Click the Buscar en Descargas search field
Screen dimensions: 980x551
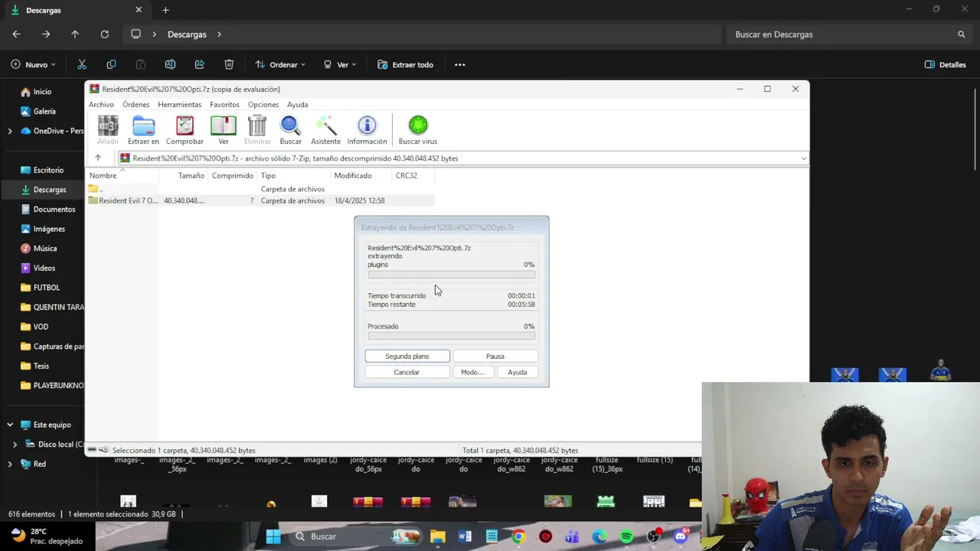[849, 34]
